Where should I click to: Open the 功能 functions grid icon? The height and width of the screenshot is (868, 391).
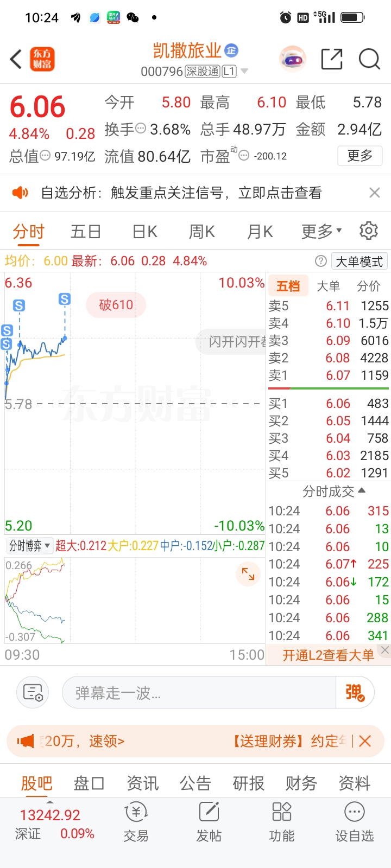[x=281, y=822]
